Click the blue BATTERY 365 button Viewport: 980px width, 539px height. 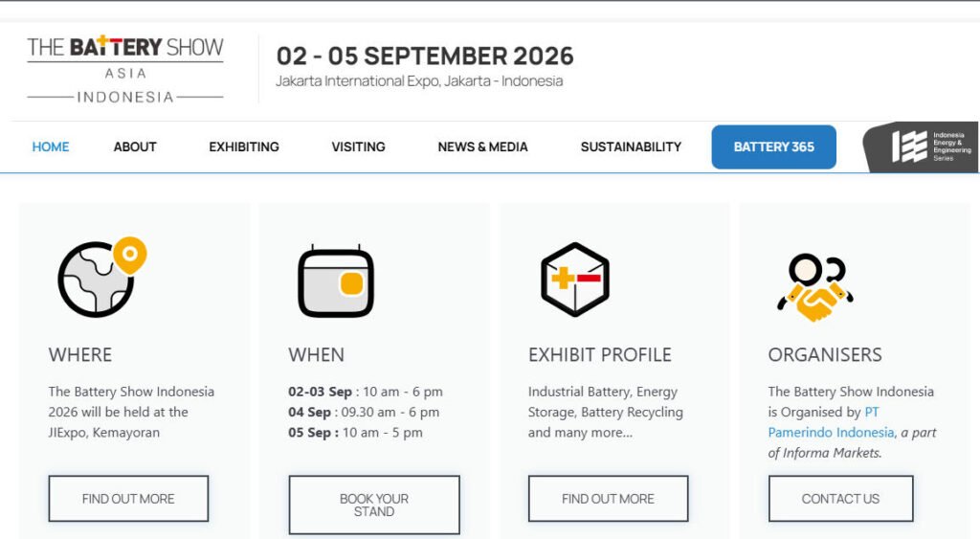tap(773, 146)
